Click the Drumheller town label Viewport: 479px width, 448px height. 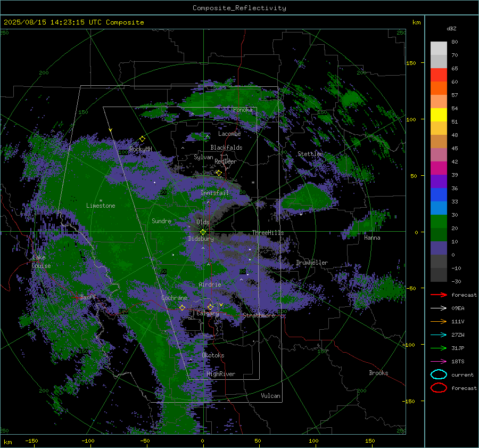point(312,263)
